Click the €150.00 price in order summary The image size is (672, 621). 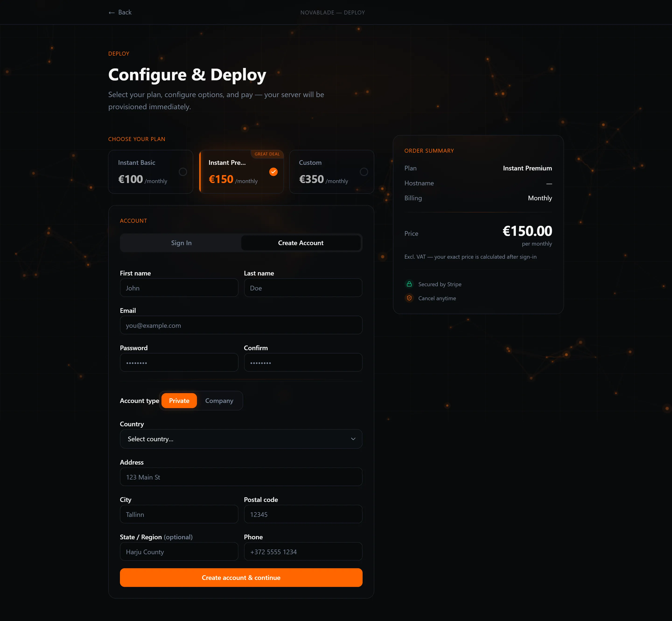(x=527, y=231)
